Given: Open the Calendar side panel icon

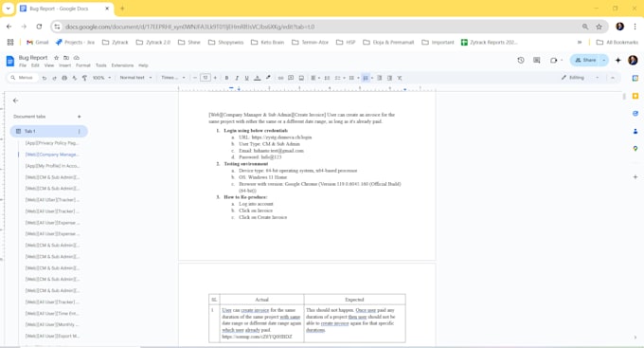Looking at the screenshot, I should [x=635, y=78].
